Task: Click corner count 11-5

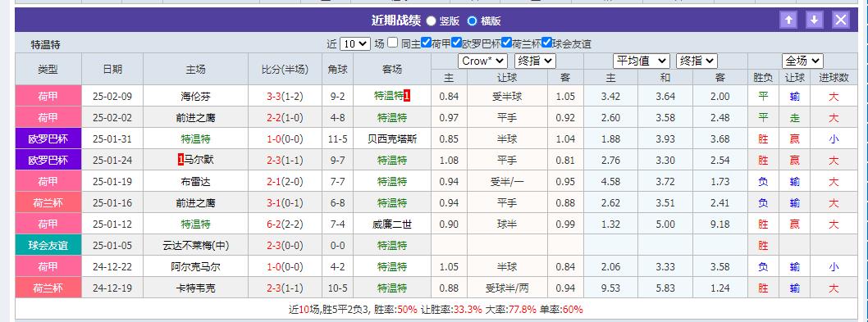Action: pos(338,138)
